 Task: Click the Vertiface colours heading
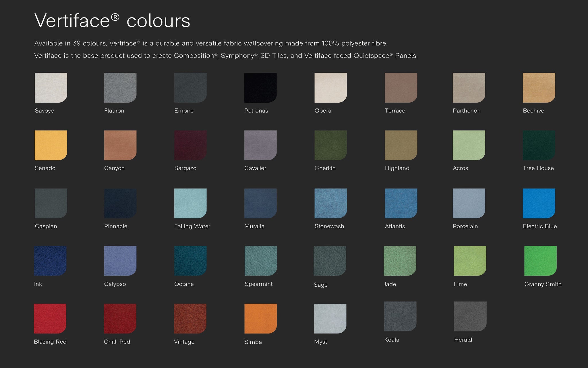pos(112,21)
